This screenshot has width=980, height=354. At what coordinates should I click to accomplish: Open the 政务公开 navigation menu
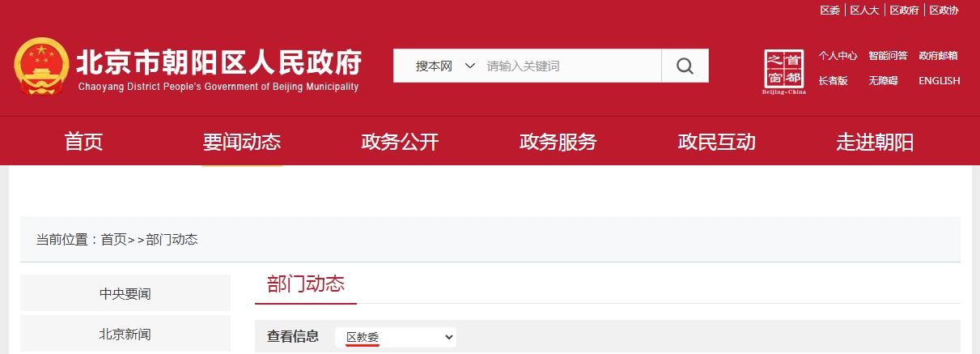click(x=400, y=143)
